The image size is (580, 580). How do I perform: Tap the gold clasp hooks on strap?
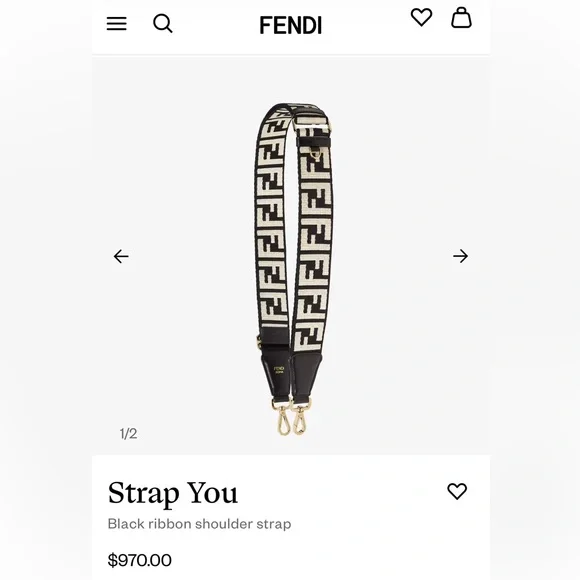pos(292,417)
